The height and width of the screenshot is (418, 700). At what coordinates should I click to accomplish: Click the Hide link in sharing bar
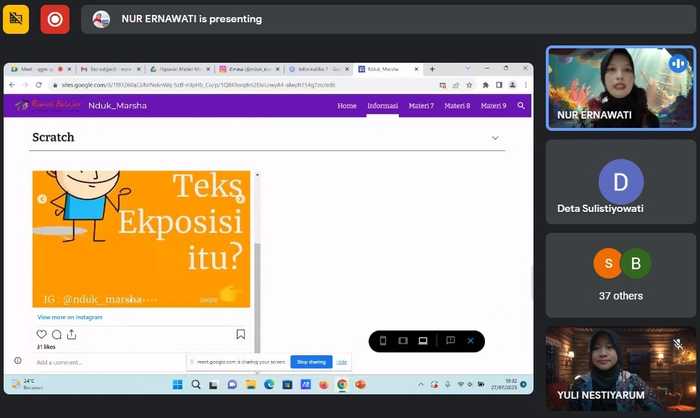pyautogui.click(x=342, y=362)
